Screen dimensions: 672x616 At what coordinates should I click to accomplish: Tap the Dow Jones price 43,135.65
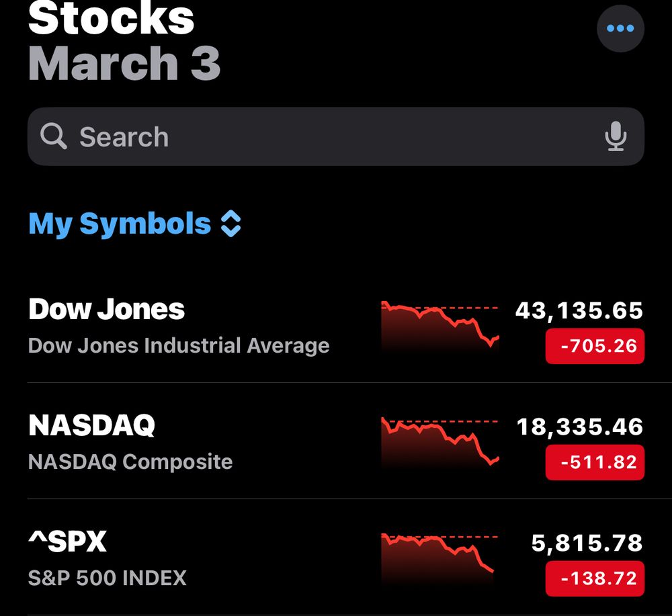[x=579, y=310]
